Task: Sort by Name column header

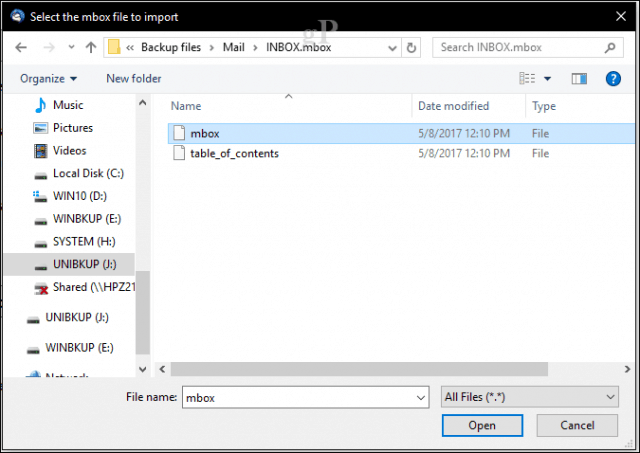Action: pos(186,106)
